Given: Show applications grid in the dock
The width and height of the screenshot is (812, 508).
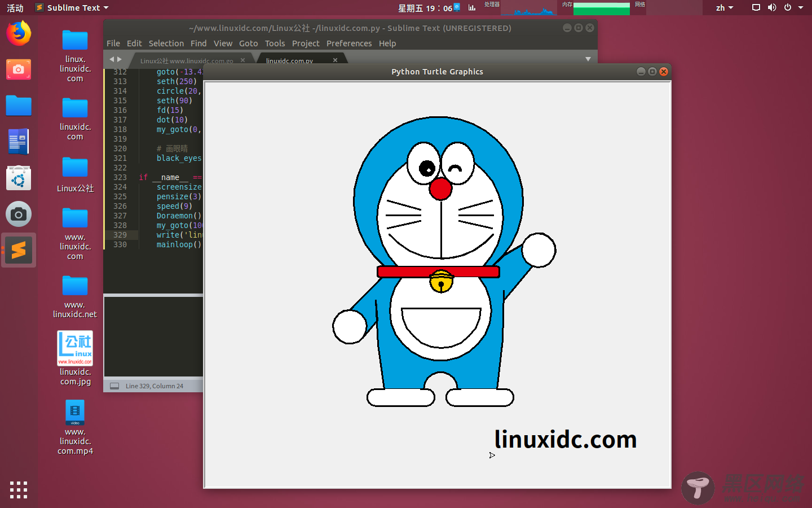Looking at the screenshot, I should [x=19, y=489].
